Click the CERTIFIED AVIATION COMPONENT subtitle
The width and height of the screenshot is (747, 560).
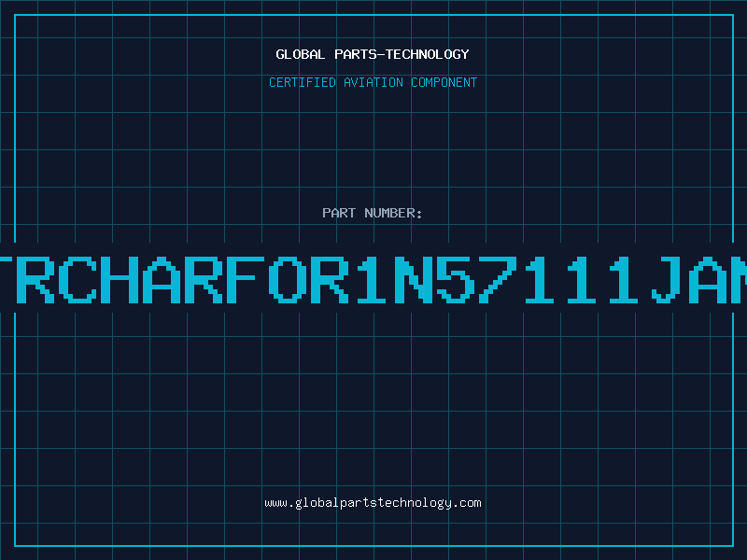click(x=373, y=82)
